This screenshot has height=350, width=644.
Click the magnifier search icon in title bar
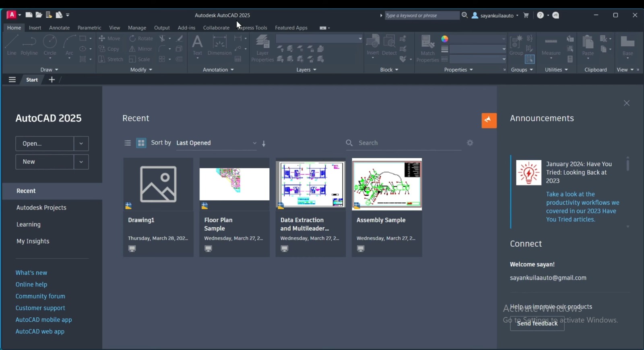pyautogui.click(x=464, y=15)
